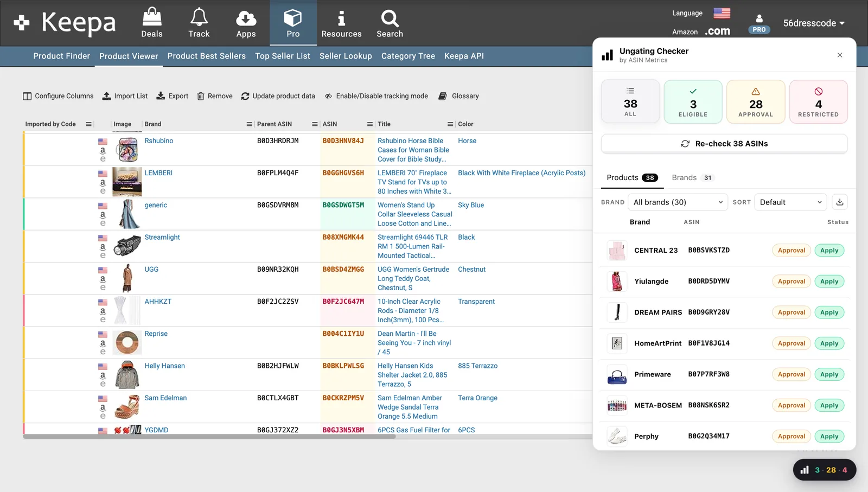Filter by the 3 ELIGIBLE card

tap(693, 101)
